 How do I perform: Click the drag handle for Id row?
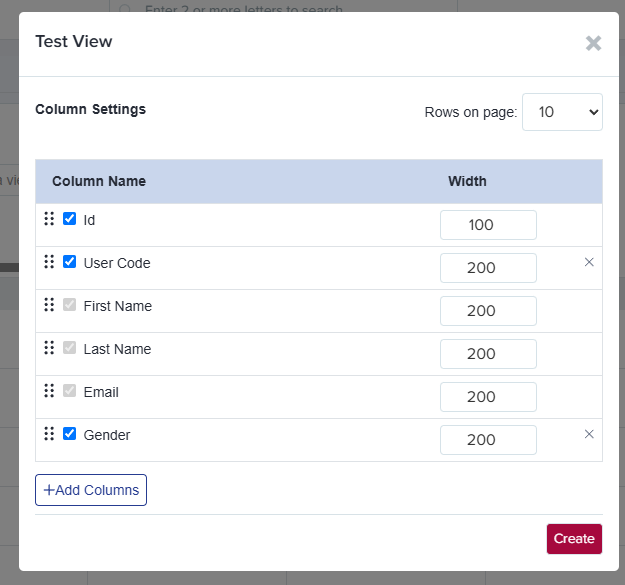(49, 219)
